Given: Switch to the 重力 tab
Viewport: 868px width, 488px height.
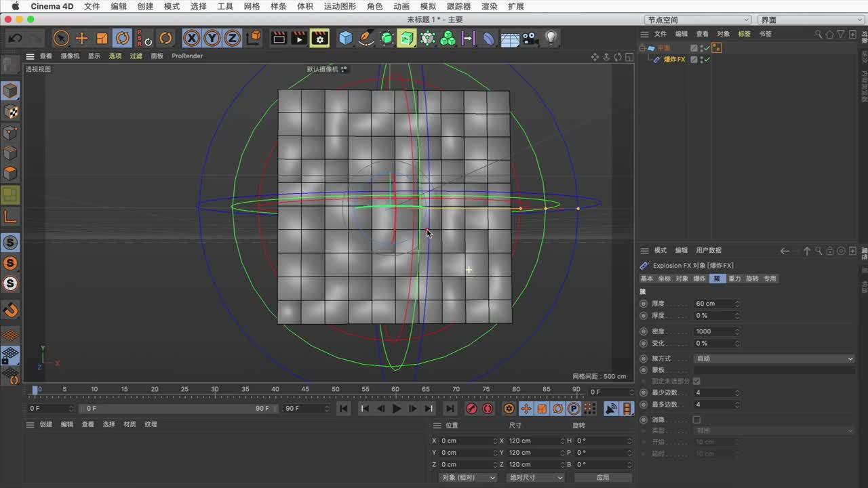Looking at the screenshot, I should pos(734,279).
